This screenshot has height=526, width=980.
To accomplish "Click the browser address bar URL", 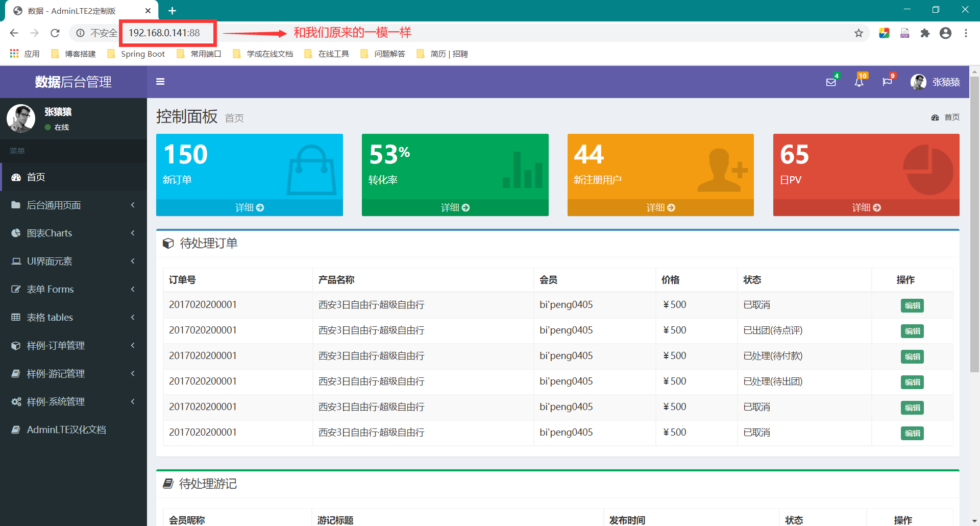I will tap(164, 33).
